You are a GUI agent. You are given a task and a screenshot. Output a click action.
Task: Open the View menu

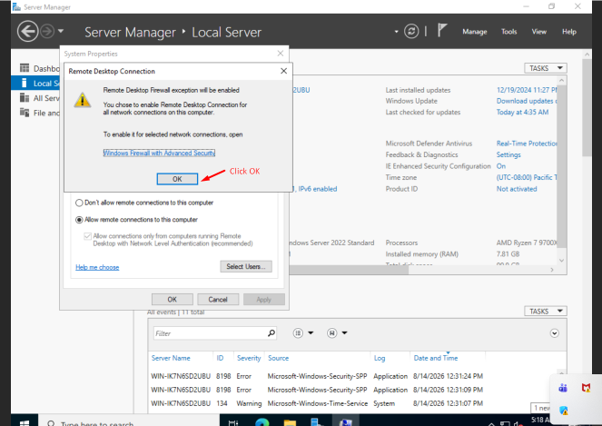[539, 32]
